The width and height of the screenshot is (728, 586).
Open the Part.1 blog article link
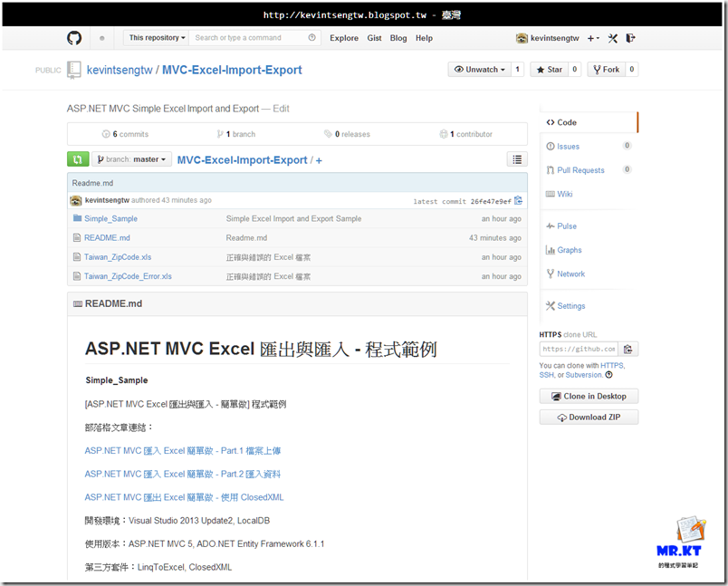tap(183, 450)
